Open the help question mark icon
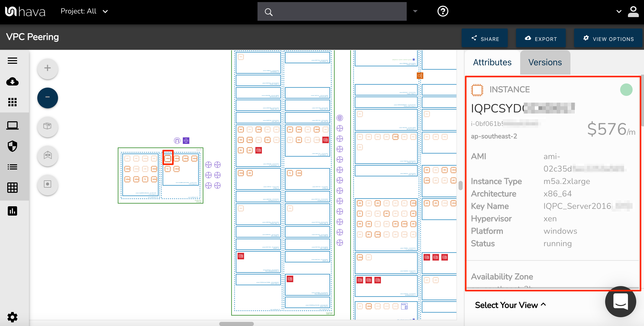Viewport: 644px width, 326px height. pyautogui.click(x=442, y=11)
